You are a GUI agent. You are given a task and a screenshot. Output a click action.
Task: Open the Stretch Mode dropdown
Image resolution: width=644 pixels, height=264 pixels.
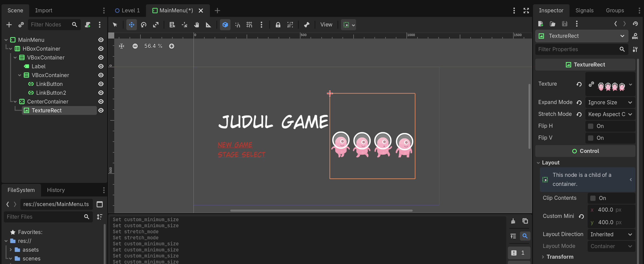coord(610,114)
